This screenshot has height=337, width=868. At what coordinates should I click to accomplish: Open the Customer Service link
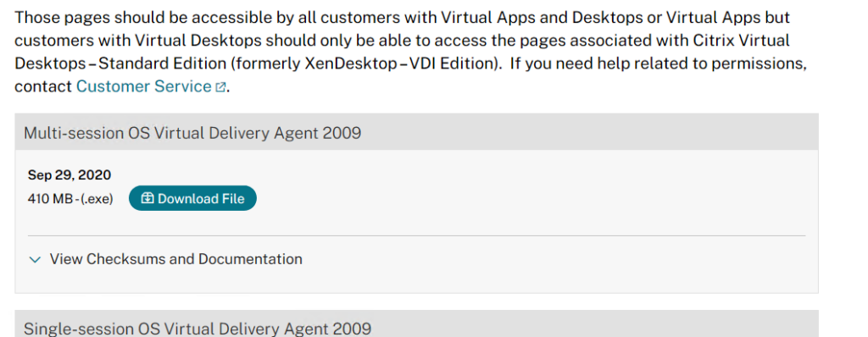tap(144, 87)
